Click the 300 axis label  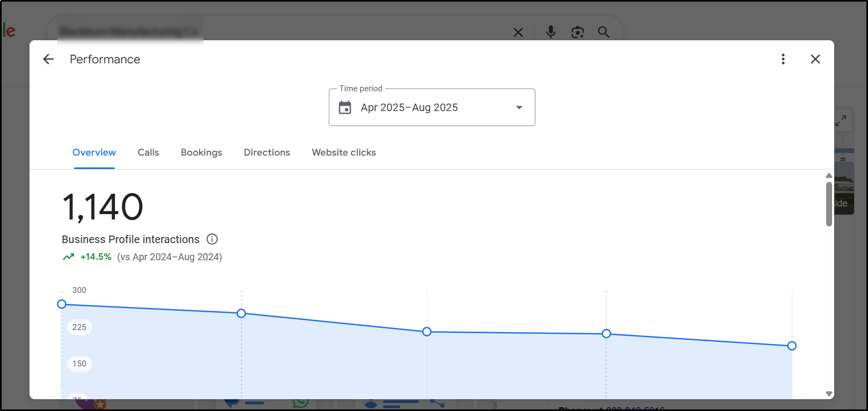[x=79, y=290]
